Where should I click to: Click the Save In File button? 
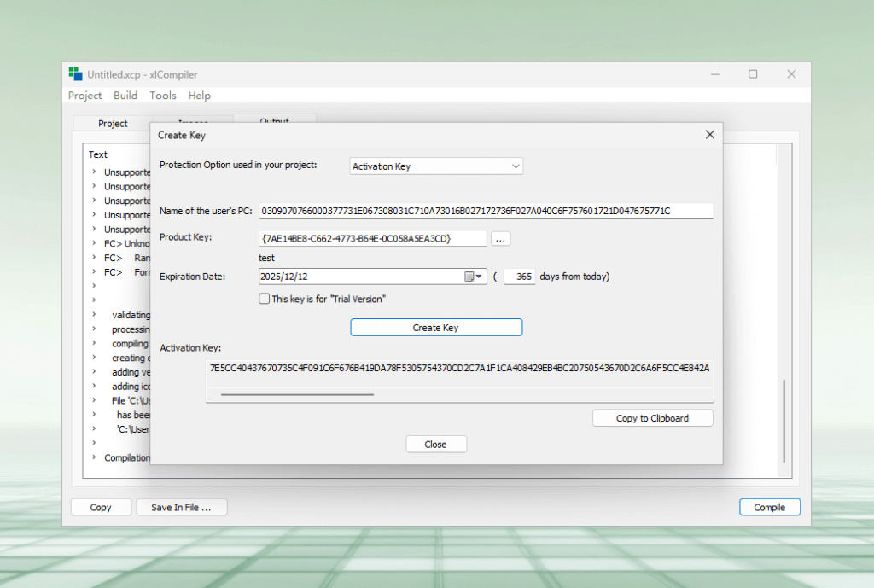pos(181,507)
